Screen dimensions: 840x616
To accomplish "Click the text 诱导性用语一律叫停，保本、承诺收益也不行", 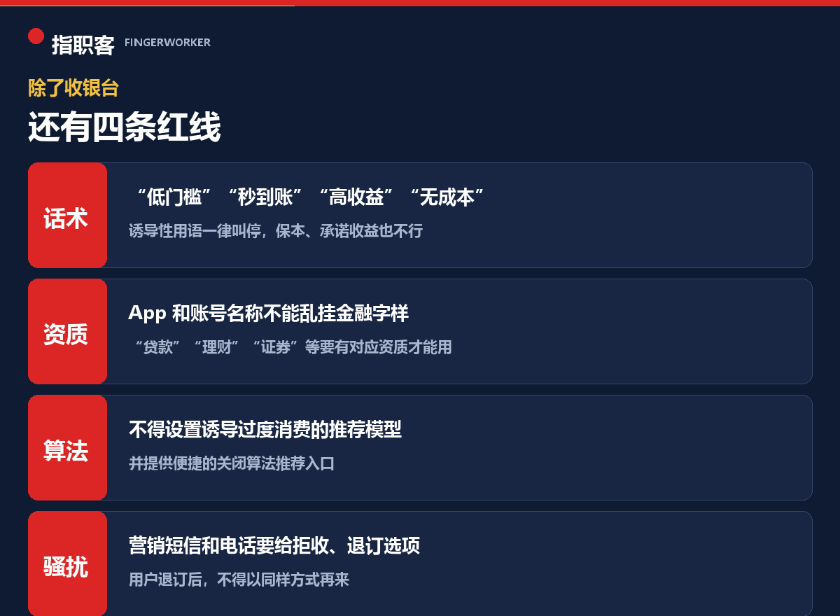I will tap(276, 231).
